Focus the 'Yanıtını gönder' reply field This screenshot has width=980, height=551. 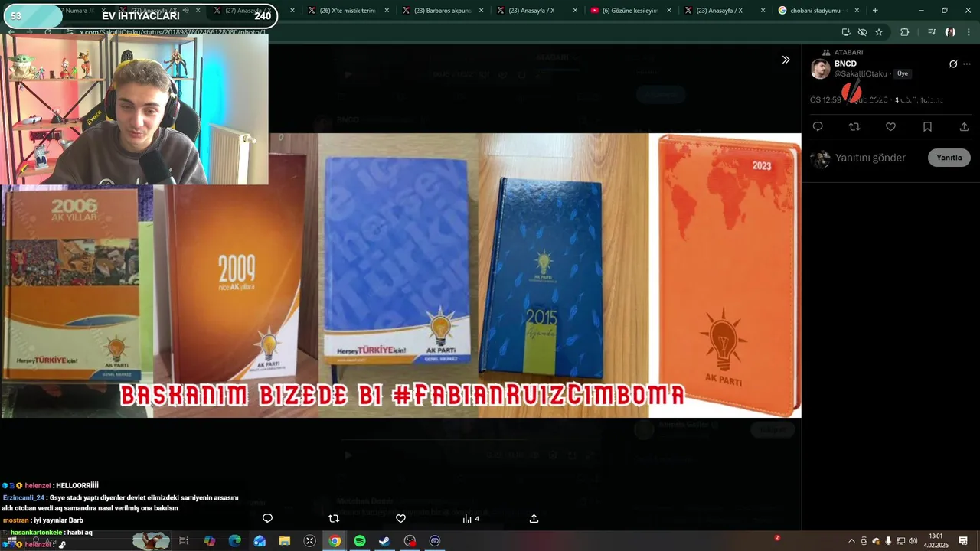click(x=871, y=158)
